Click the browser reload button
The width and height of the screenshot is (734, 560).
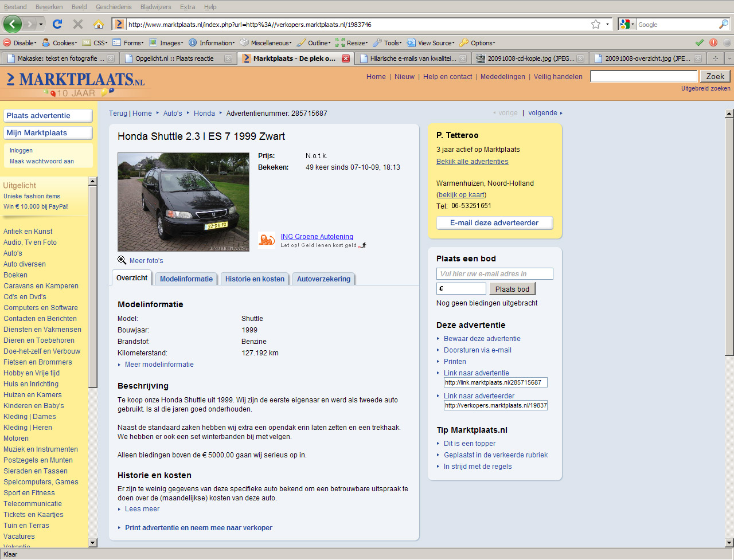(x=57, y=24)
